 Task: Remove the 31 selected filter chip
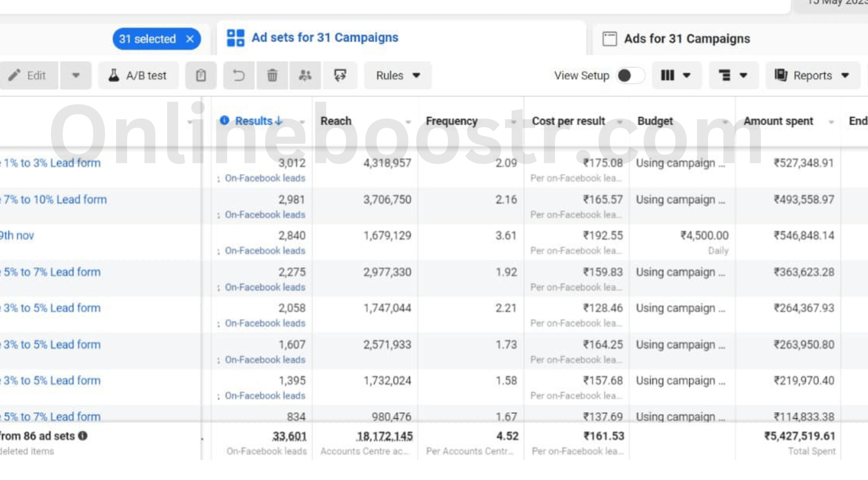click(x=190, y=39)
